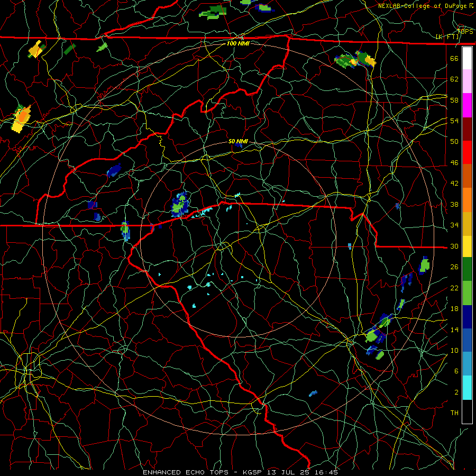
Task: Click the 'ENHANCED ECHO TOPS' product title
Action: click(x=186, y=472)
